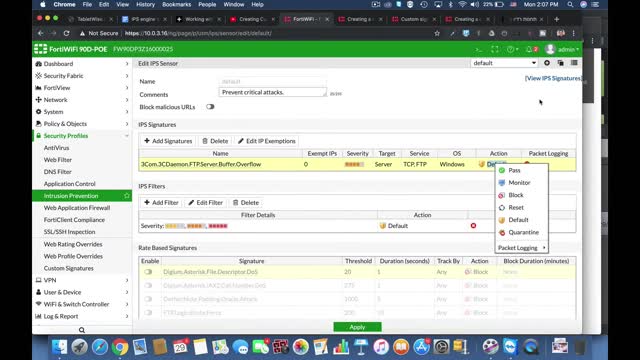The image size is (640, 360).
Task: Bookmark page with Chrome star icon
Action: coord(437,33)
